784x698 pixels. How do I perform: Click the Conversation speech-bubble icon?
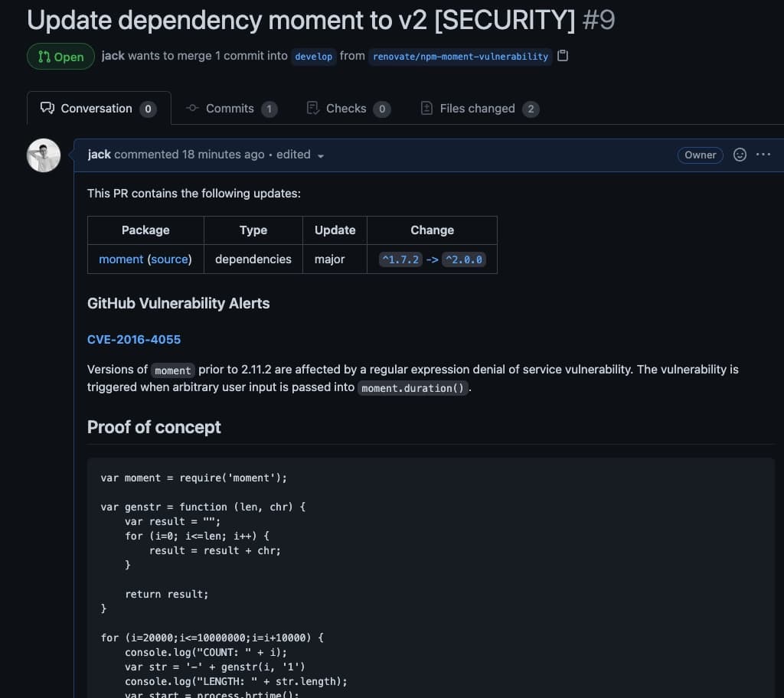tap(47, 108)
